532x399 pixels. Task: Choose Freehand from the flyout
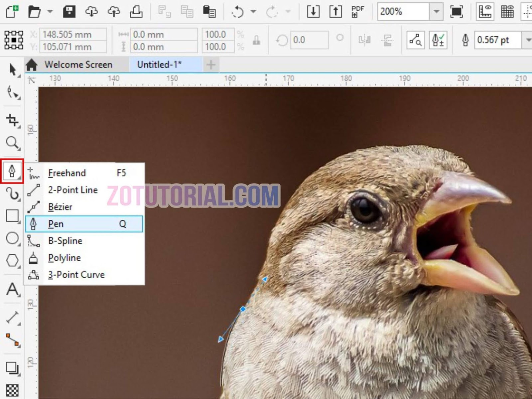[x=84, y=173]
